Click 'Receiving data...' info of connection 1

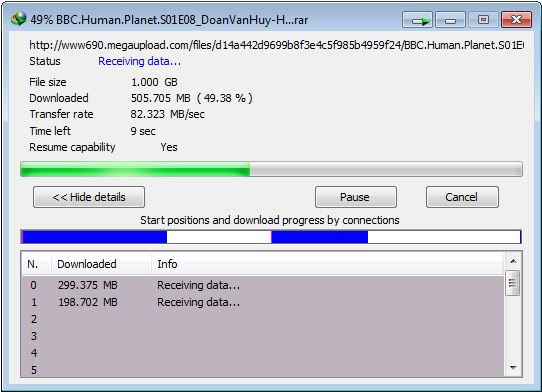(x=198, y=302)
